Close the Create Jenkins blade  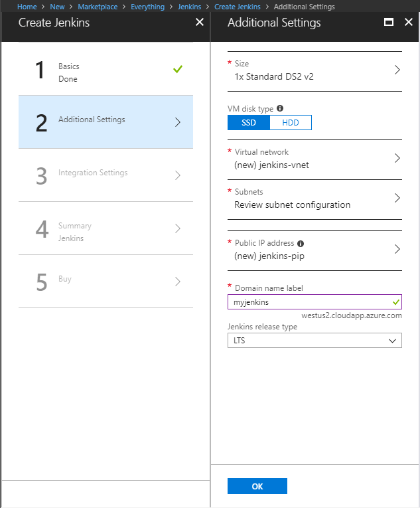[x=200, y=22]
